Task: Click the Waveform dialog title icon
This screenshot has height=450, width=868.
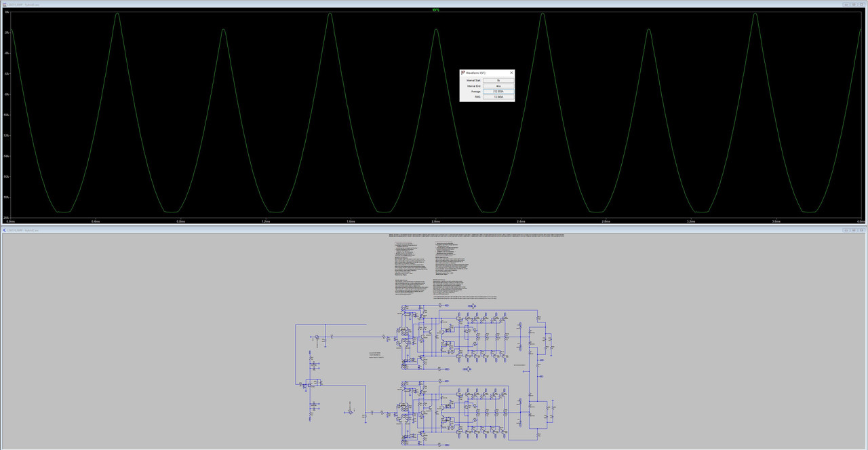Action: click(463, 73)
